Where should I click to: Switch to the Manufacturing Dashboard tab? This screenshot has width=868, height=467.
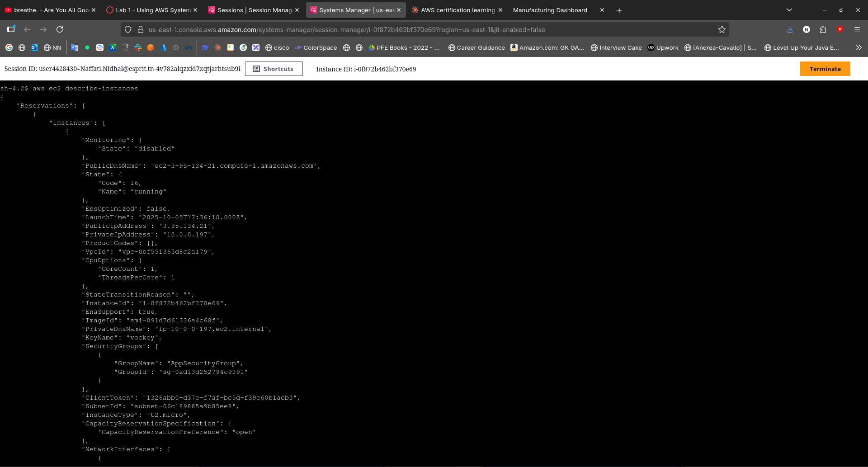(550, 10)
